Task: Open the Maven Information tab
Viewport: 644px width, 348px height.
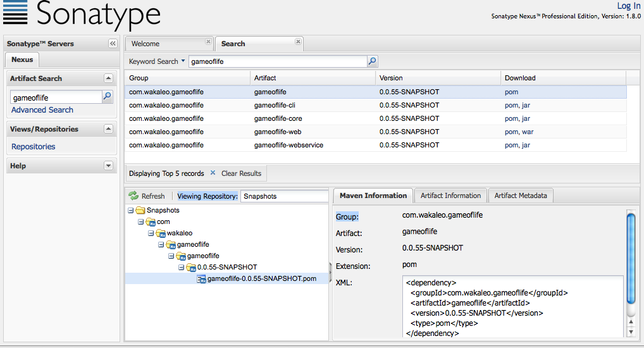Action: click(x=373, y=196)
